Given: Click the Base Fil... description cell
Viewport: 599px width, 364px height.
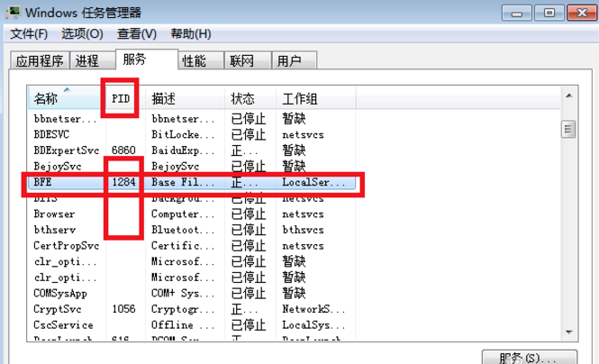Looking at the screenshot, I should pyautogui.click(x=183, y=182).
